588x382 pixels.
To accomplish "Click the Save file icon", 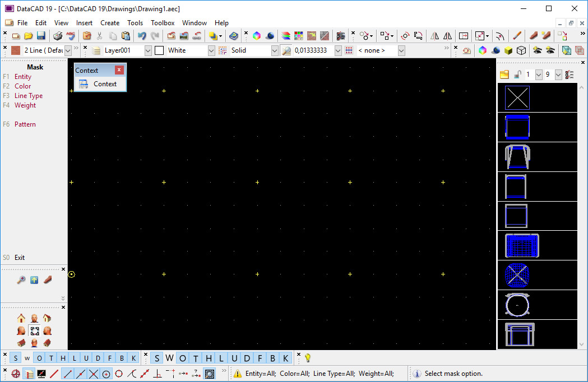I will [41, 36].
